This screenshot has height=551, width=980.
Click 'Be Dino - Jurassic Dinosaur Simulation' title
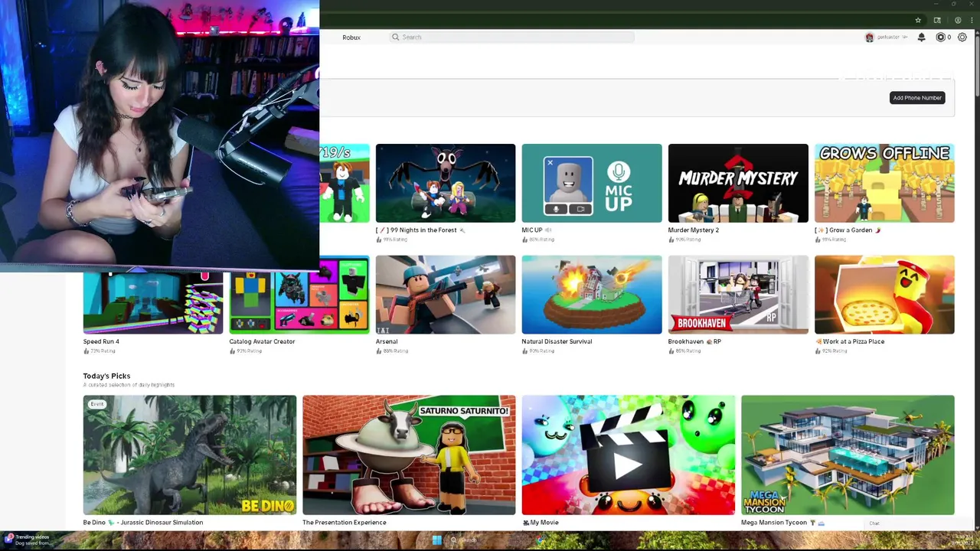(x=143, y=523)
